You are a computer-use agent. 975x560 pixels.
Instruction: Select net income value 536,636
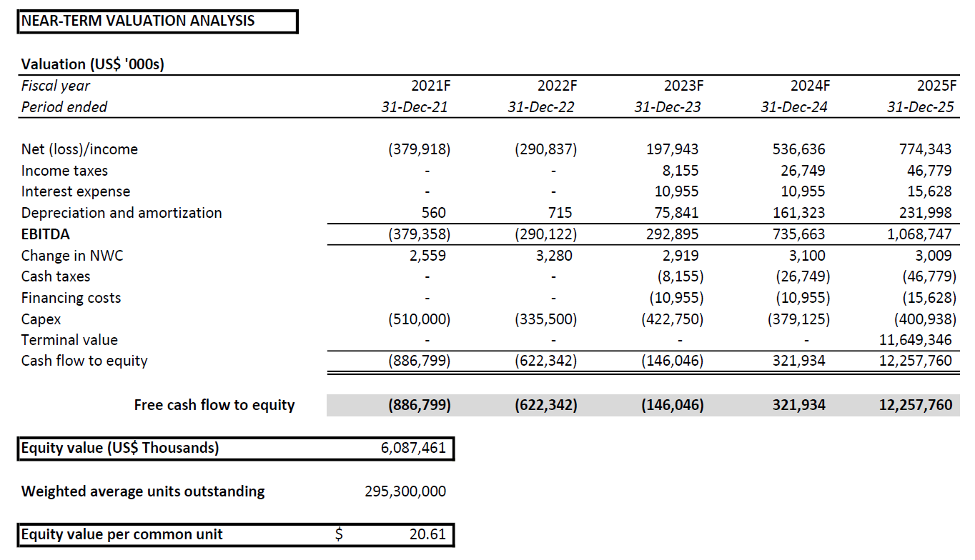(798, 149)
